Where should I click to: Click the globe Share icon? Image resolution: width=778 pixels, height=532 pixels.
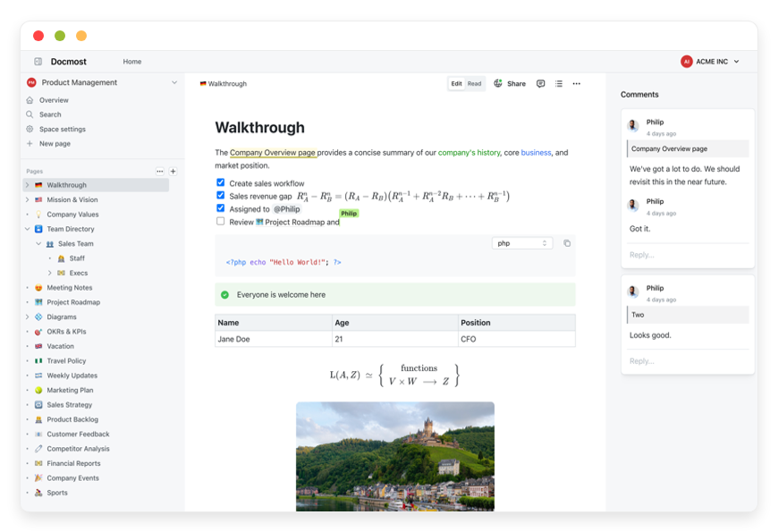click(498, 83)
